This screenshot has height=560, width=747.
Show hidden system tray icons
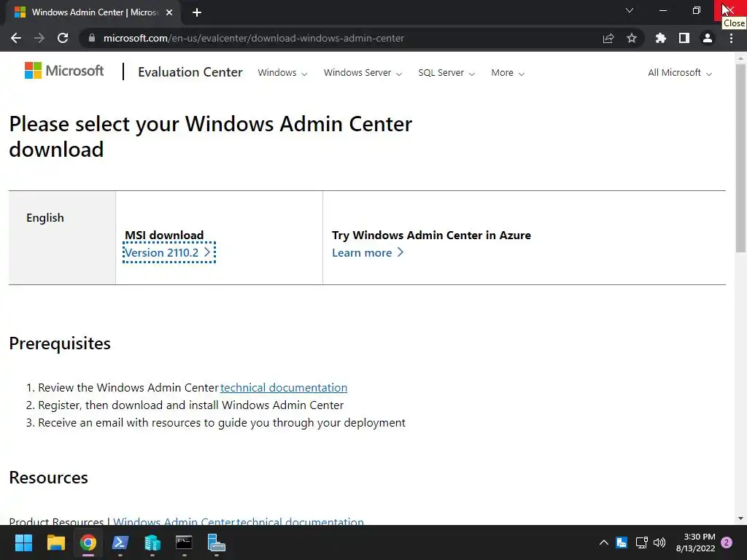(603, 542)
